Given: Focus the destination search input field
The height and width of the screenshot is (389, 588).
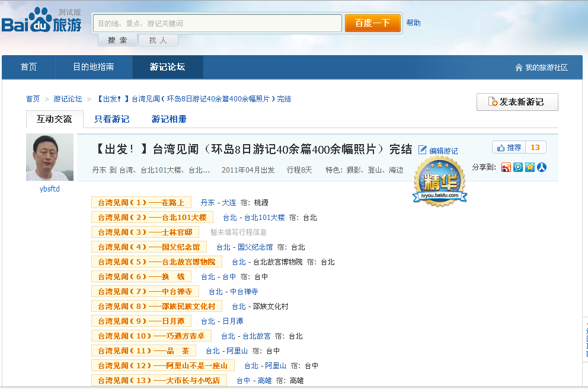Looking at the screenshot, I should pos(218,23).
